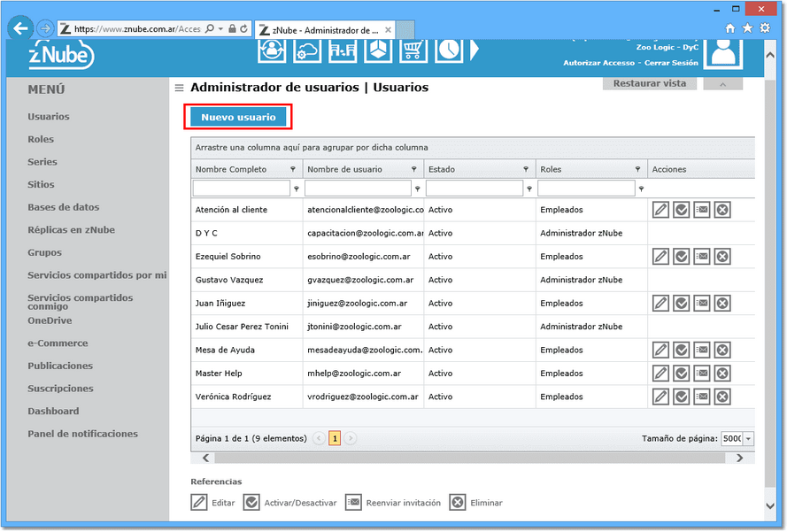Toggle active status for Master Help

pos(681,374)
